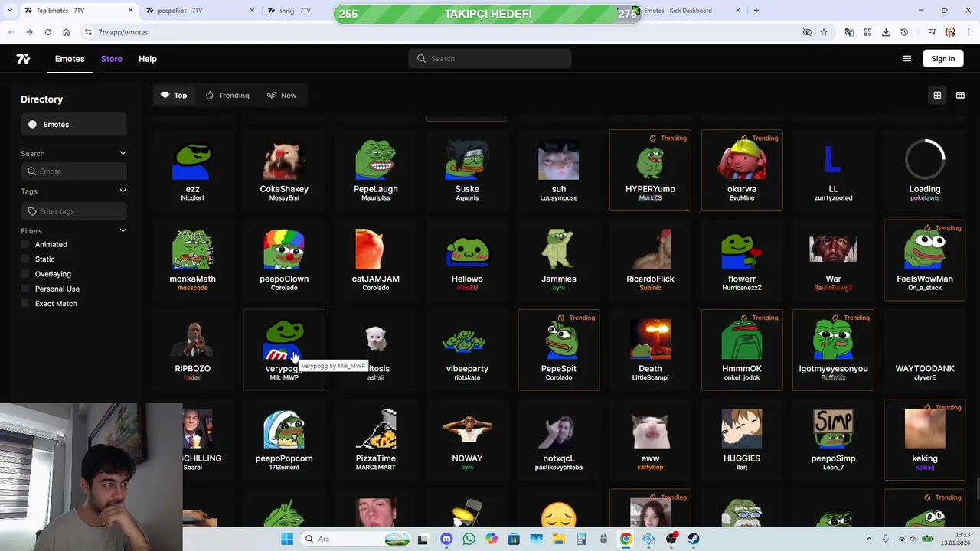Open the FeelsWowMan emote card

(925, 260)
